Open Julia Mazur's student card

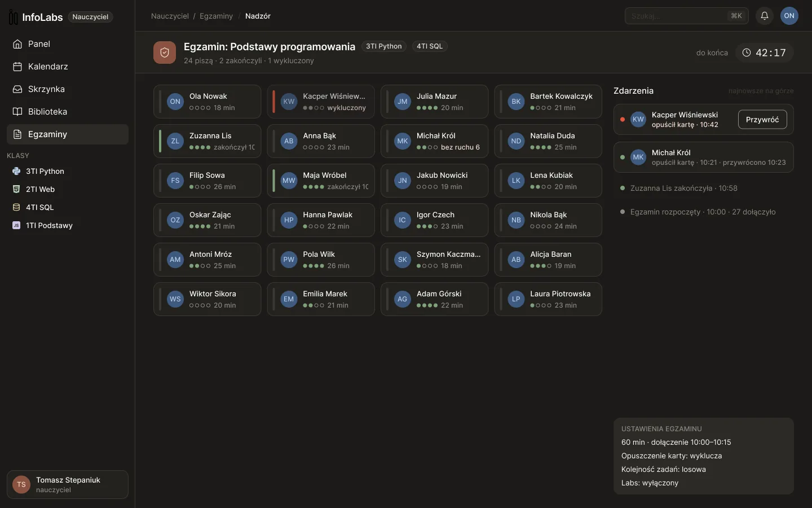pyautogui.click(x=434, y=102)
